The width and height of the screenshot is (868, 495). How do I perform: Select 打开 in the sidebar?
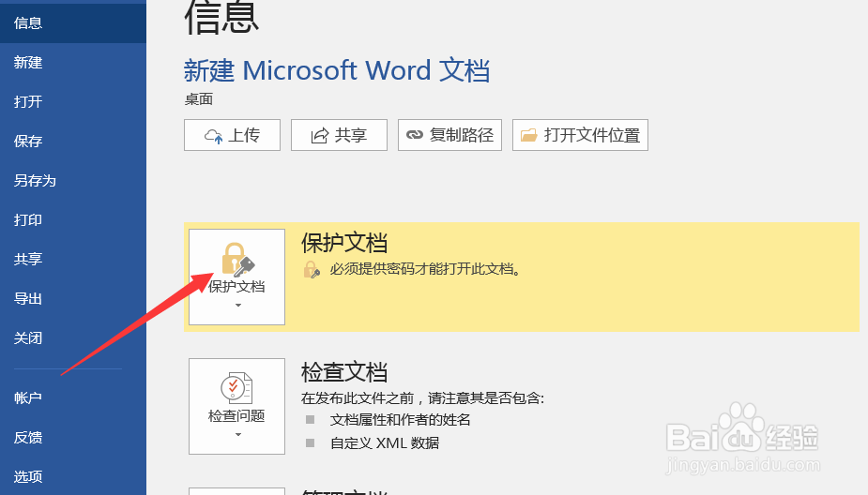(73, 102)
